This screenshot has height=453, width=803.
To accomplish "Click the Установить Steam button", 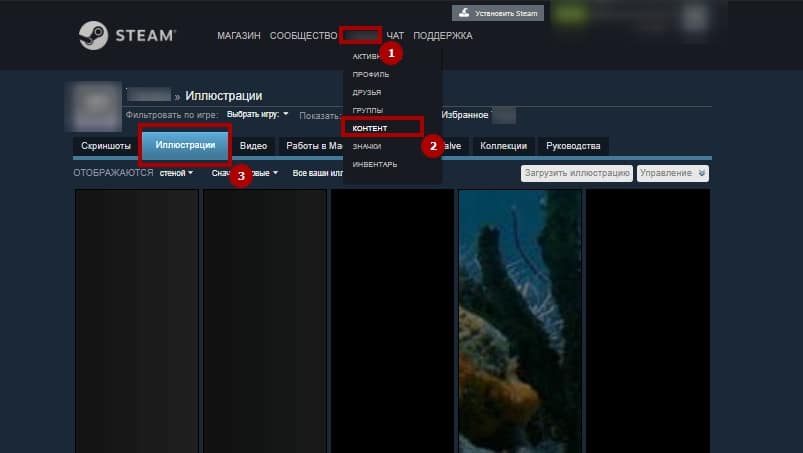I will point(498,13).
